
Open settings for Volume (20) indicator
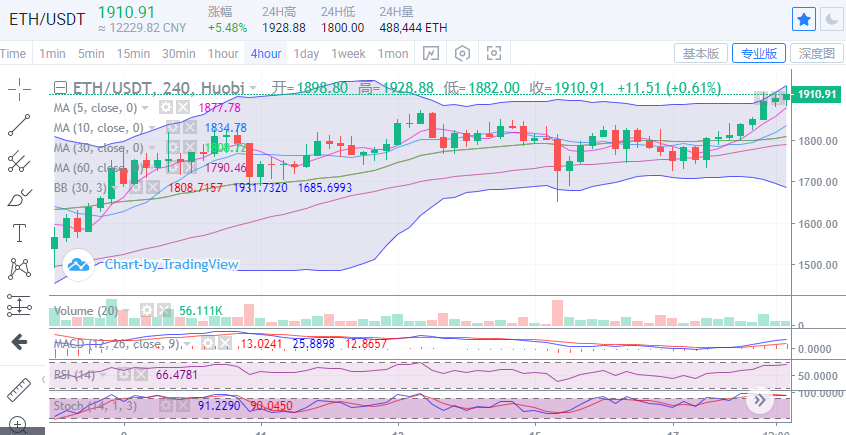147,311
